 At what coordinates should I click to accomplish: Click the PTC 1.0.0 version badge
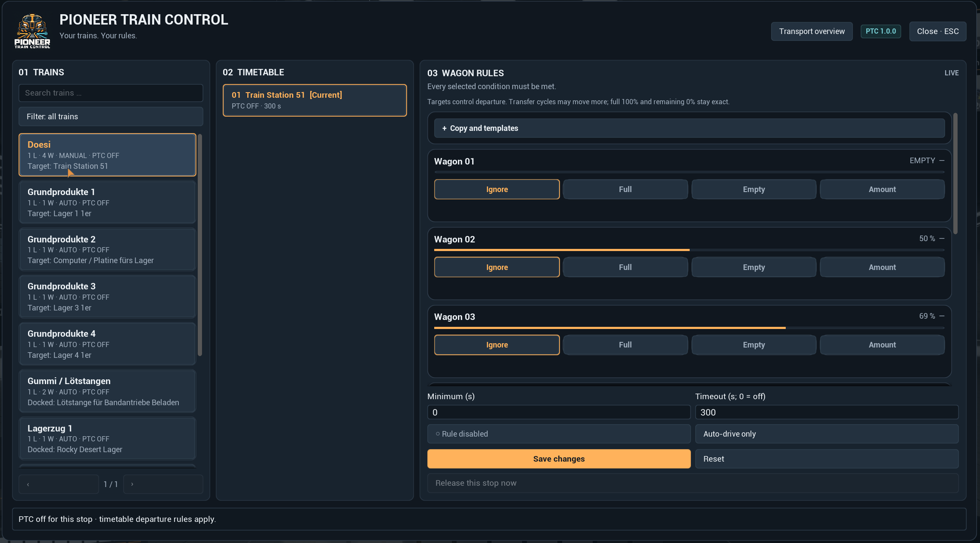pyautogui.click(x=880, y=31)
